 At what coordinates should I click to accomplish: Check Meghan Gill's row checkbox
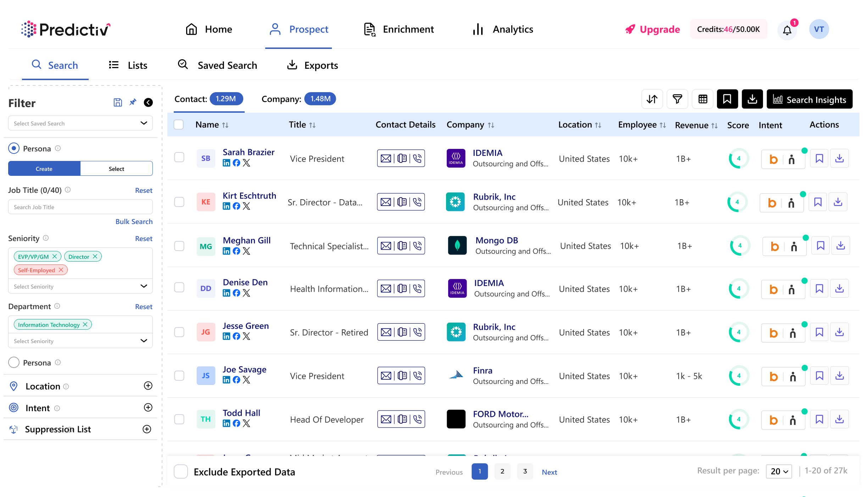pos(179,246)
